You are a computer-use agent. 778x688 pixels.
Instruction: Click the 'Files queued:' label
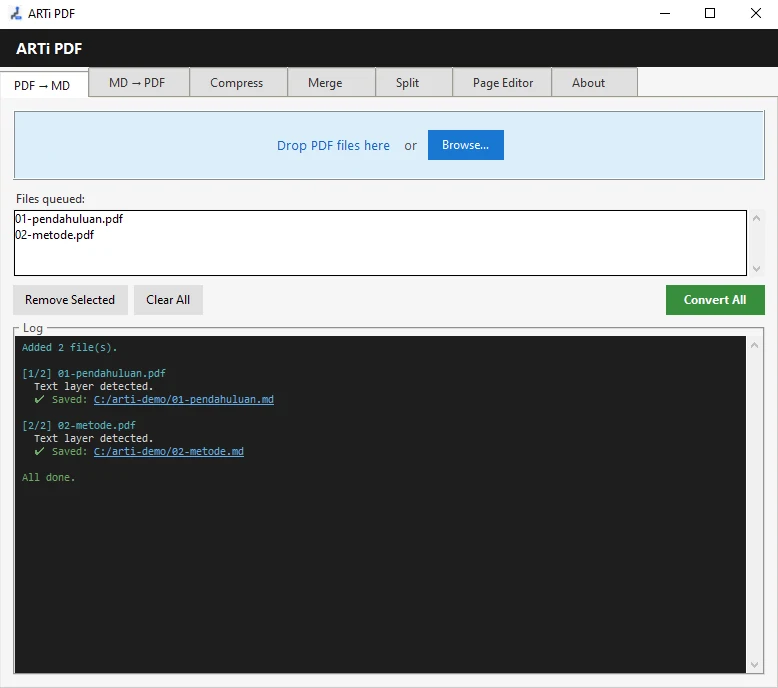50,198
